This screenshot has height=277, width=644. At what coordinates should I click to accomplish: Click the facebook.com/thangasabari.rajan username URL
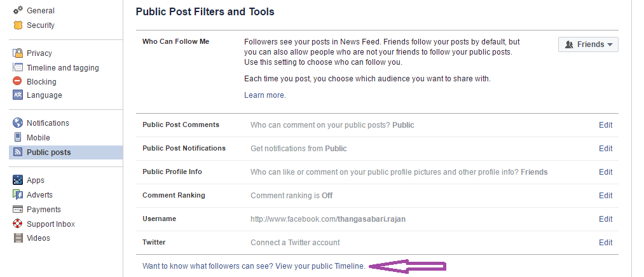(x=328, y=219)
